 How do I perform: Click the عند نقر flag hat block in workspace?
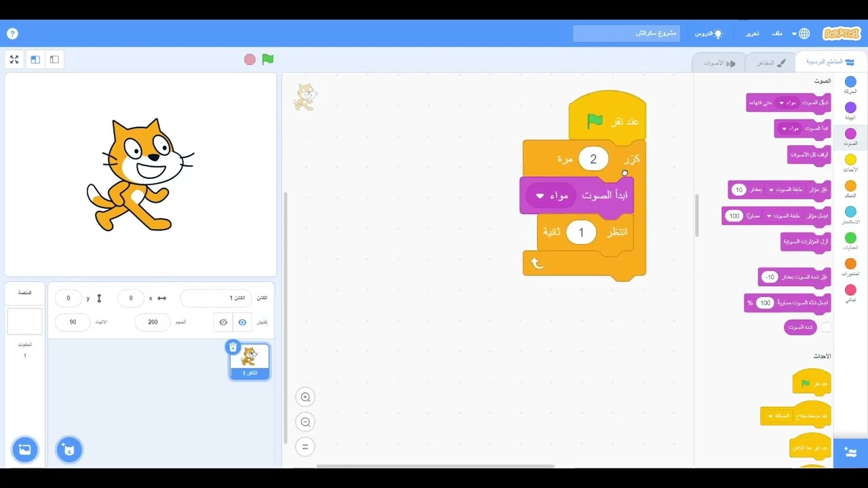click(608, 117)
